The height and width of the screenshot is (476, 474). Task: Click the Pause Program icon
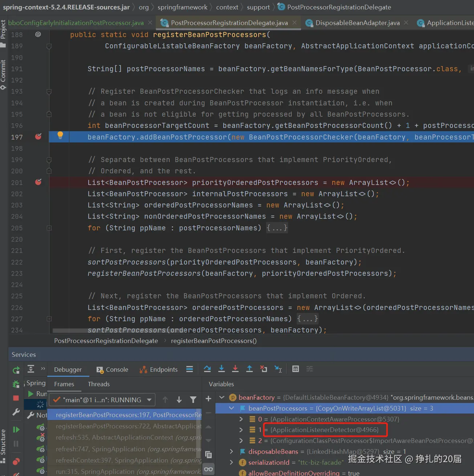[16, 444]
